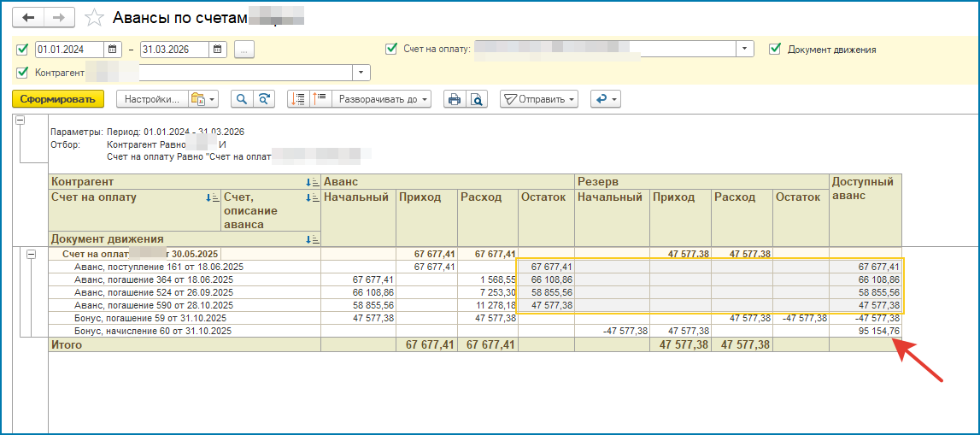Open the Настройки... button
This screenshot has height=435, width=980.
[151, 99]
